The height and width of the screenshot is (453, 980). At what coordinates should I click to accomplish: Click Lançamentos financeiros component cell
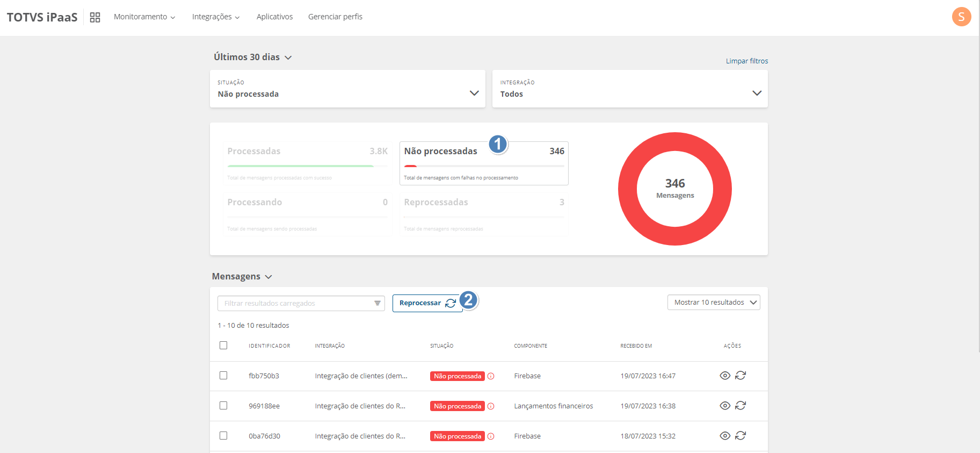(x=554, y=406)
